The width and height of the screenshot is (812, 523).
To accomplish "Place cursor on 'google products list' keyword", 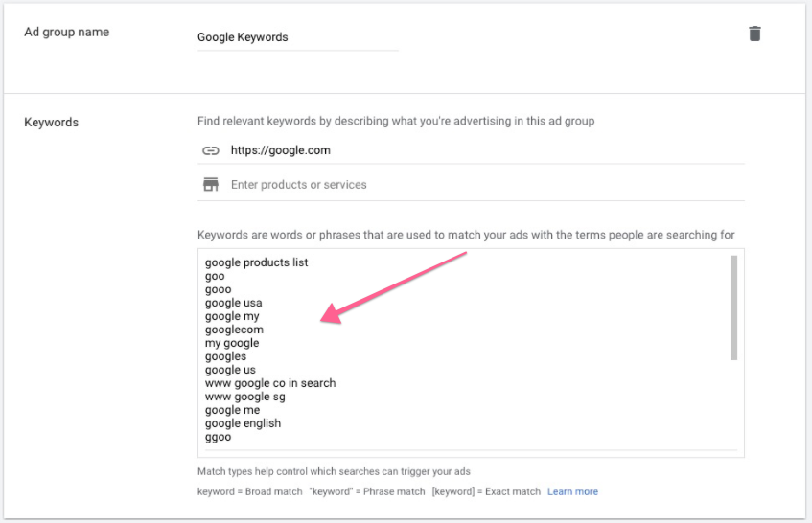I will coord(257,262).
